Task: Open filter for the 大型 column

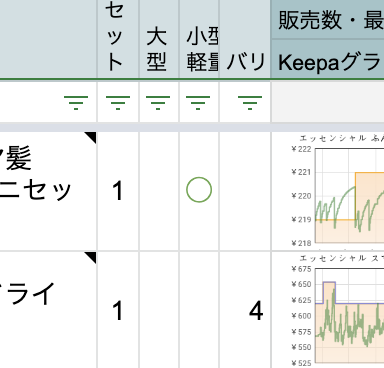Action: click(x=158, y=102)
